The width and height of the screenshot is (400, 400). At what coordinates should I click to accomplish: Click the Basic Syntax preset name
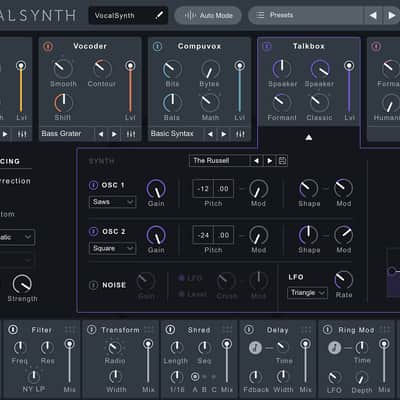click(172, 134)
